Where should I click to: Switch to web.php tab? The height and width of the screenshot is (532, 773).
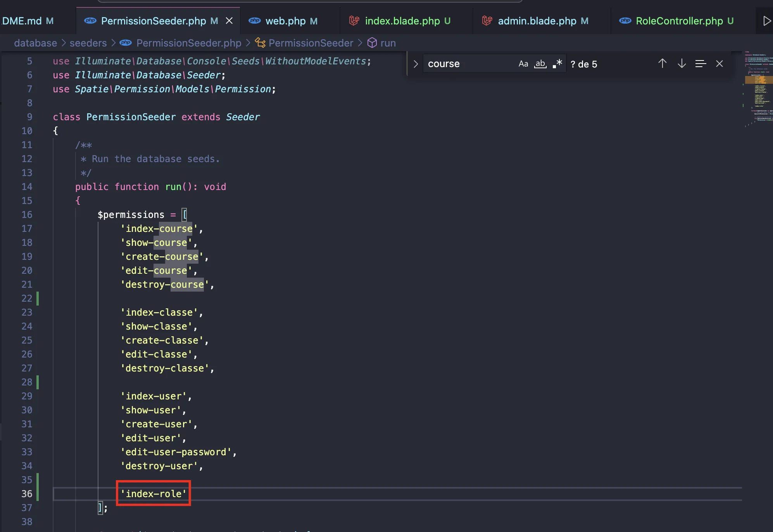285,21
